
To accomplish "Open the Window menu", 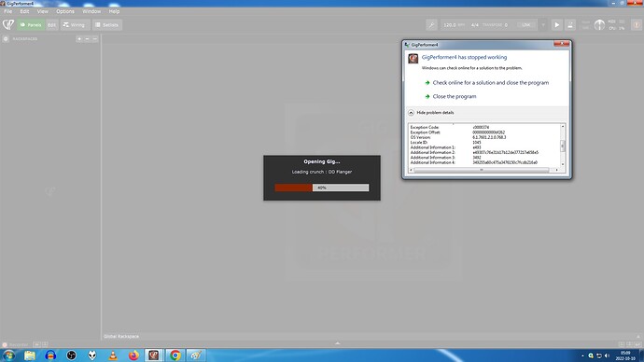I will [91, 11].
